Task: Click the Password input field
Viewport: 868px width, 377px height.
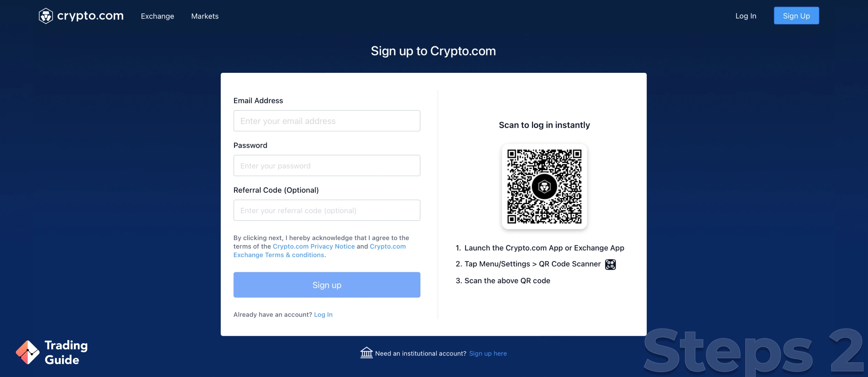Action: click(327, 165)
